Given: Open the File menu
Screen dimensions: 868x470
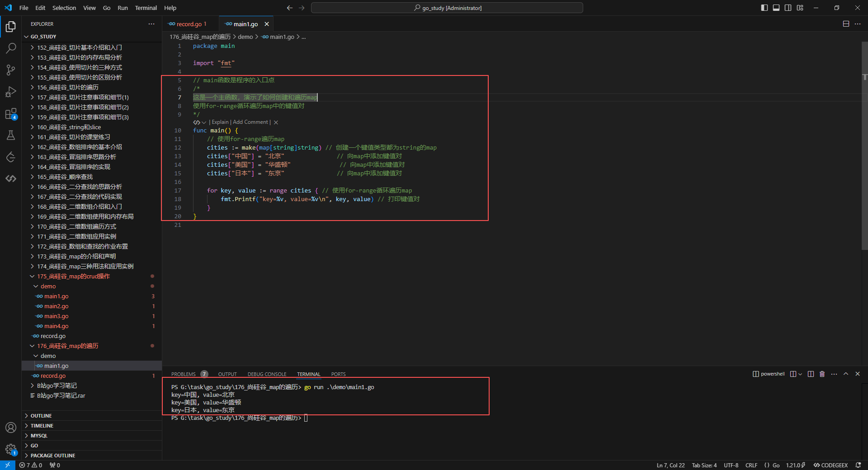Looking at the screenshot, I should [x=24, y=8].
